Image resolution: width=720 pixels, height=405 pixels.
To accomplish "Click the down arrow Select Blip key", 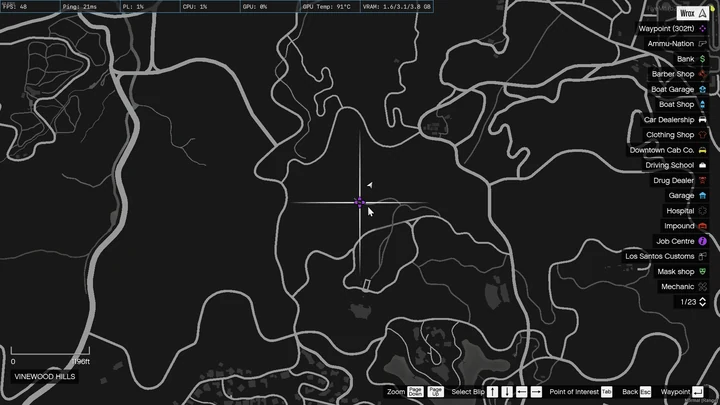I will coord(507,392).
